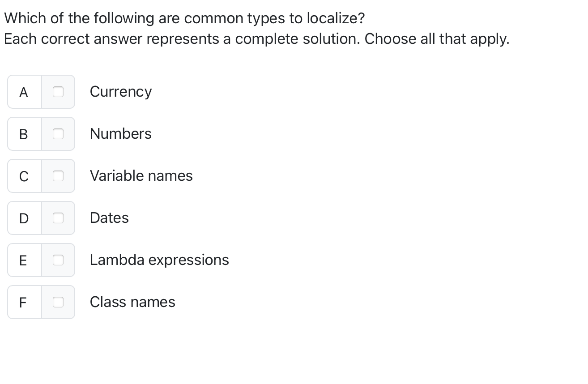Check the checkbox next to Numbers

pos(58,134)
